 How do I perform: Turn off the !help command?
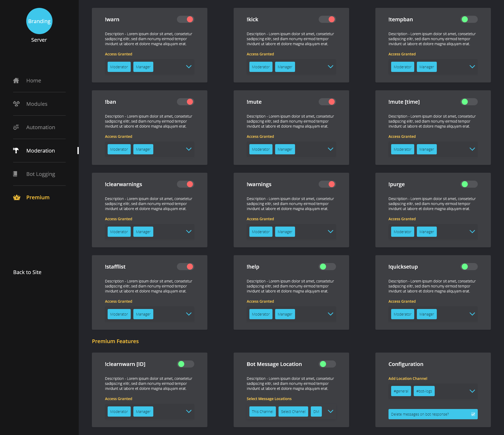pos(327,266)
